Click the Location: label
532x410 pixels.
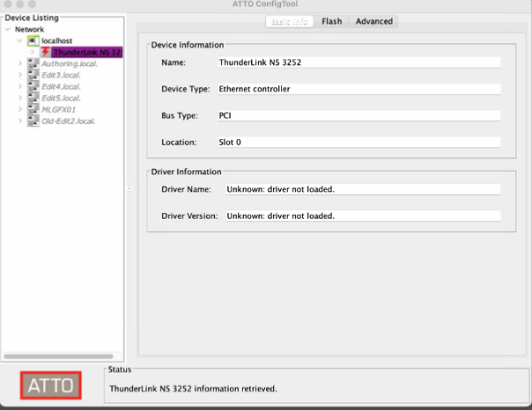[179, 143]
